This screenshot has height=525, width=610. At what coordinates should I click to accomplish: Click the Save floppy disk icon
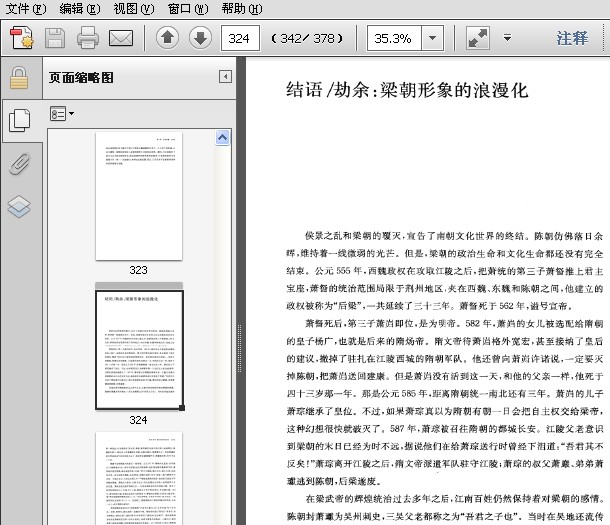pyautogui.click(x=55, y=38)
